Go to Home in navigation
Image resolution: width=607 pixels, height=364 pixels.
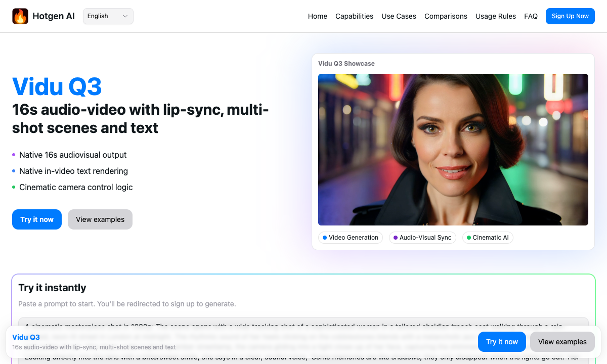point(317,16)
